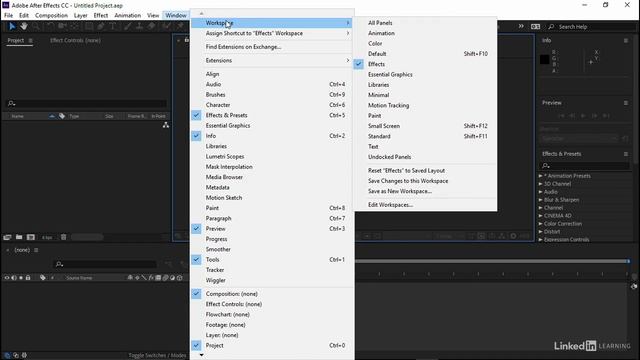Expand Audio effects category
Screen dimensions: 640x360
[x=540, y=192]
